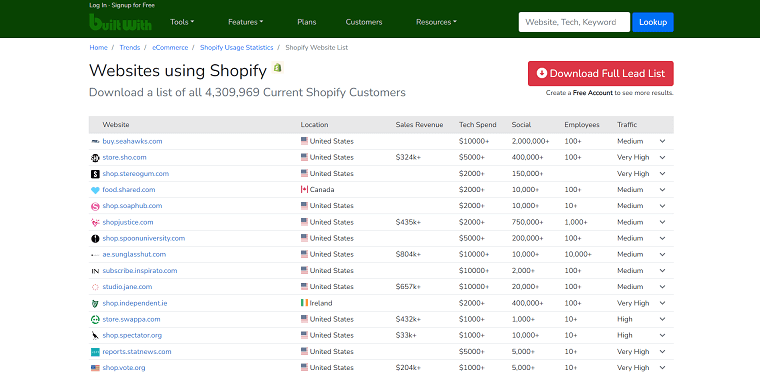Click the eCommerce breadcrumb link
The height and width of the screenshot is (372, 760).
[x=170, y=48]
